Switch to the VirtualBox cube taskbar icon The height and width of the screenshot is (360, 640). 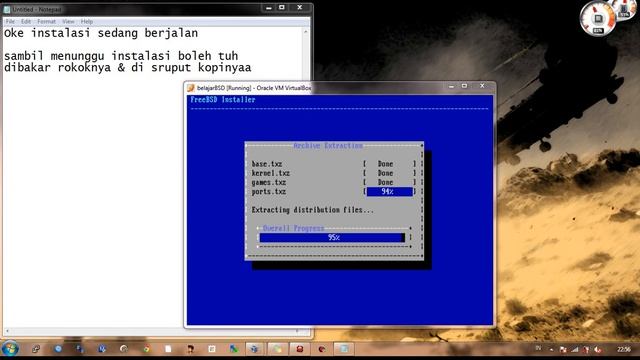point(254,349)
